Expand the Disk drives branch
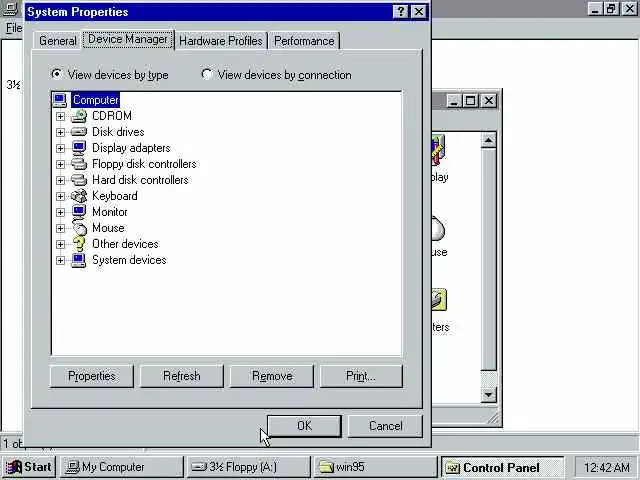Image resolution: width=640 pixels, height=480 pixels. point(60,132)
